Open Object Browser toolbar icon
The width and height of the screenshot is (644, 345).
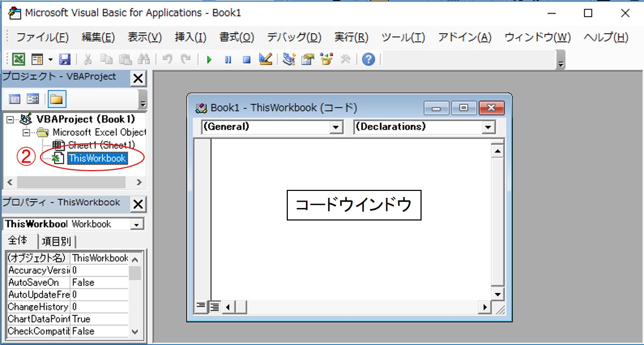coord(326,60)
